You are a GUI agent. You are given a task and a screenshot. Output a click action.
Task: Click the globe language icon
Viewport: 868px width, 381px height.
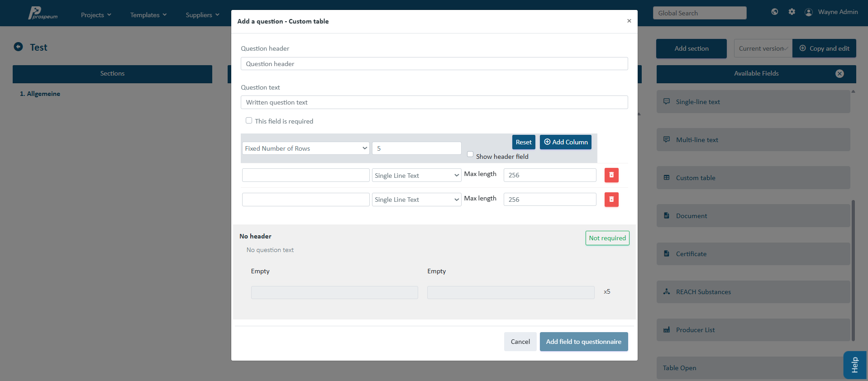tap(775, 12)
